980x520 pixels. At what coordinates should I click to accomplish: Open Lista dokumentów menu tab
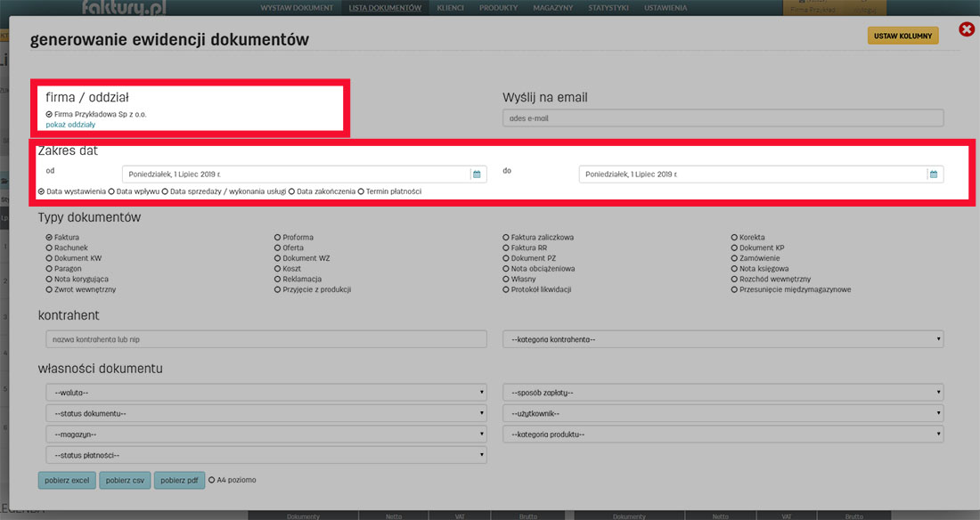pos(386,8)
